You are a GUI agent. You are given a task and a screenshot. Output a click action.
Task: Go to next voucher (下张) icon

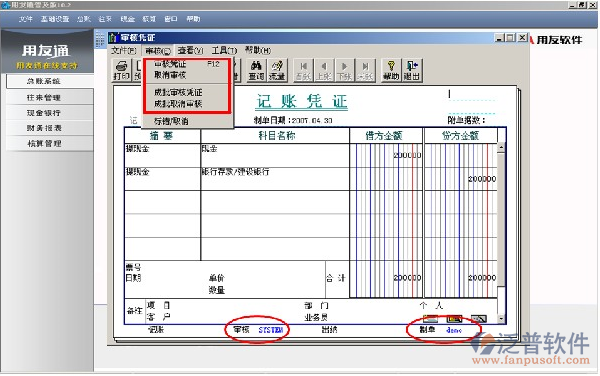pos(344,70)
